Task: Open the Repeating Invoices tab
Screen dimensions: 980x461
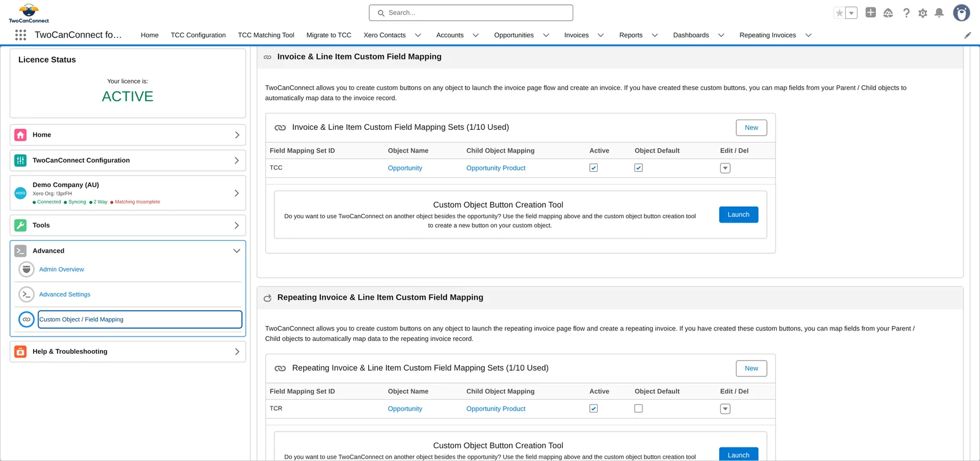Action: coord(767,36)
